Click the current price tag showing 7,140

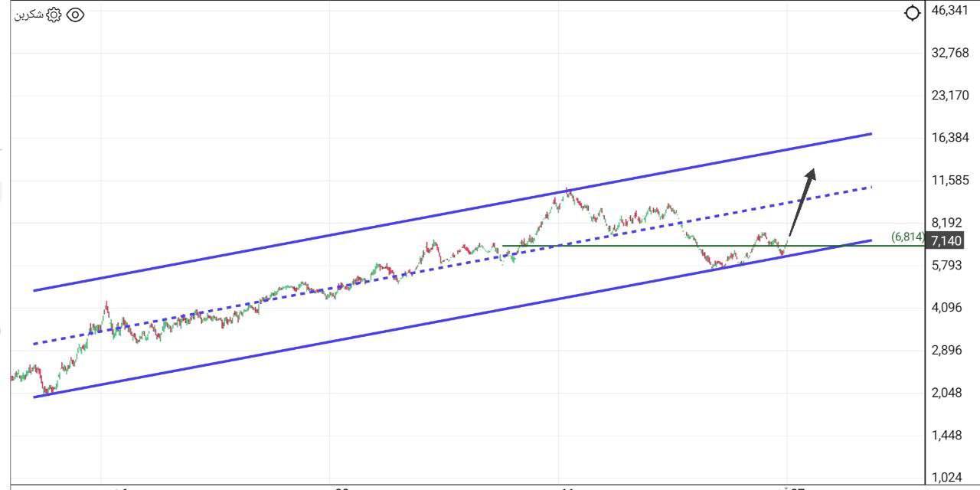click(x=946, y=240)
